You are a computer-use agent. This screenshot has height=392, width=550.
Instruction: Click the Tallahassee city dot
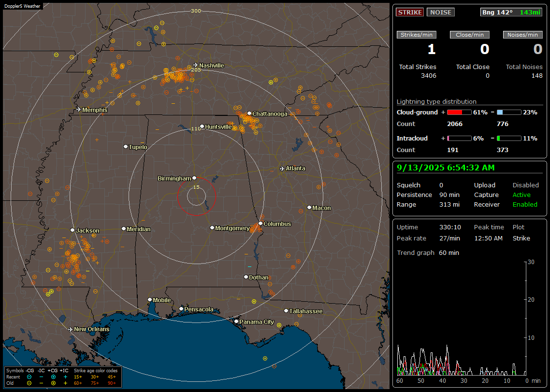click(286, 311)
